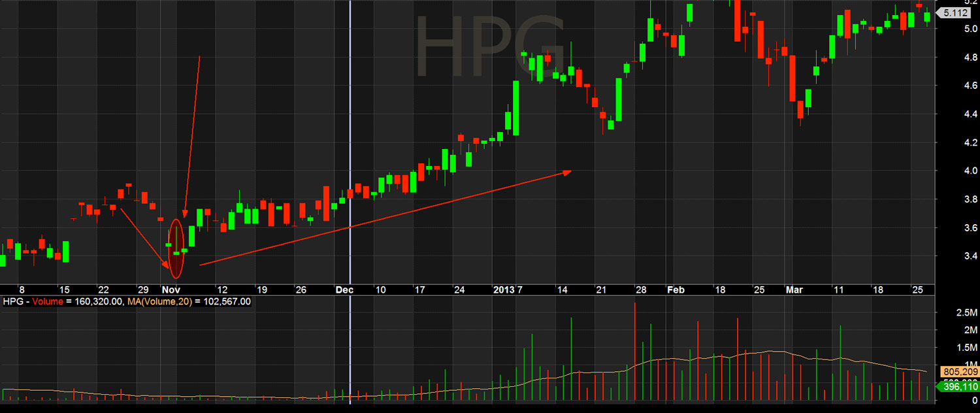Click the 4.0 price axis label

point(951,171)
